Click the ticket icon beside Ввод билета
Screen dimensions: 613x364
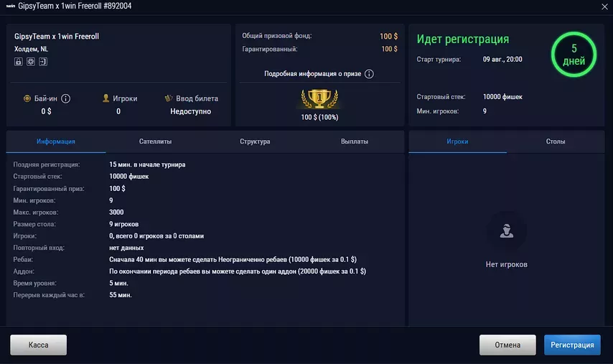[169, 98]
